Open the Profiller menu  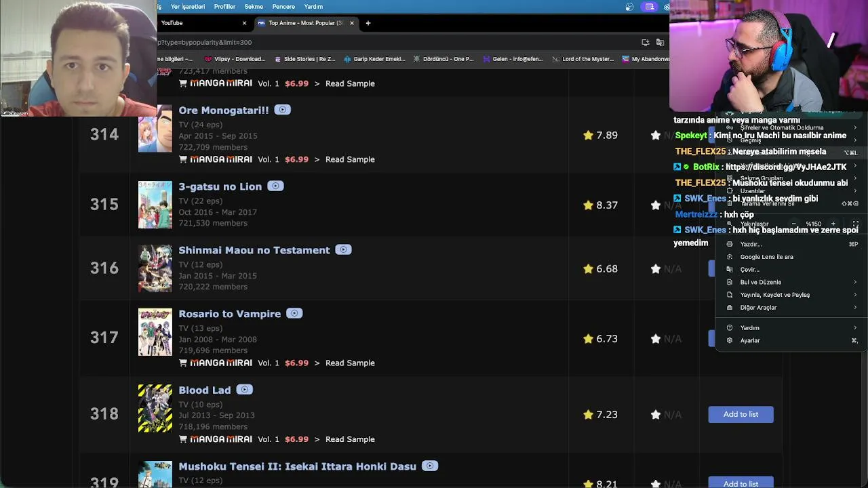(224, 7)
